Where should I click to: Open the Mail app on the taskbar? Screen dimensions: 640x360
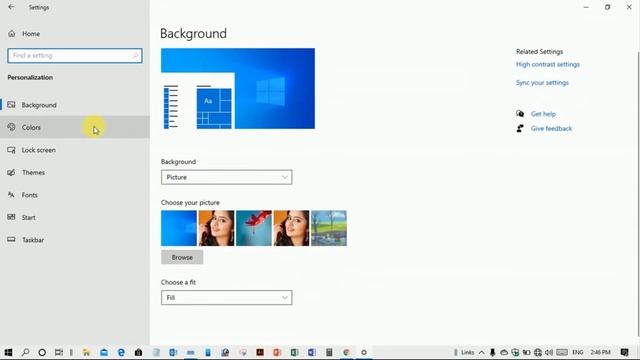tap(104, 352)
